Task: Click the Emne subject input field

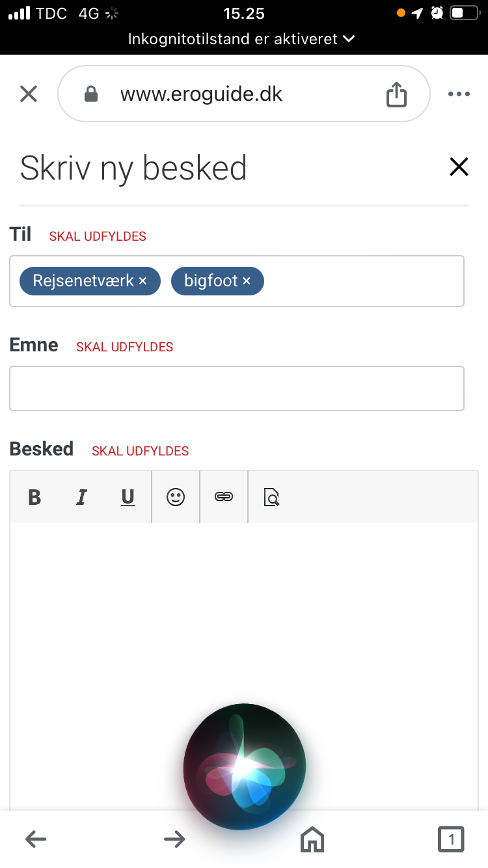Action: pos(237,388)
